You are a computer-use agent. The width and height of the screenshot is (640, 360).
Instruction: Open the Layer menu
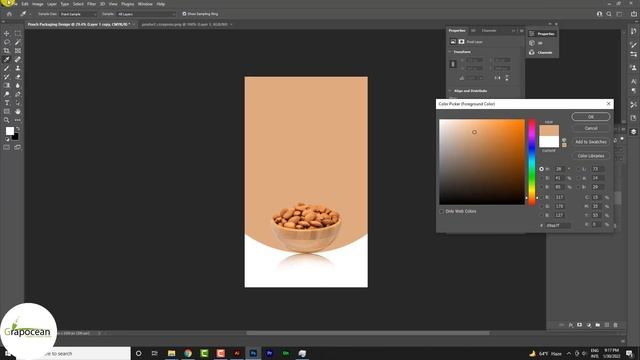(52, 4)
